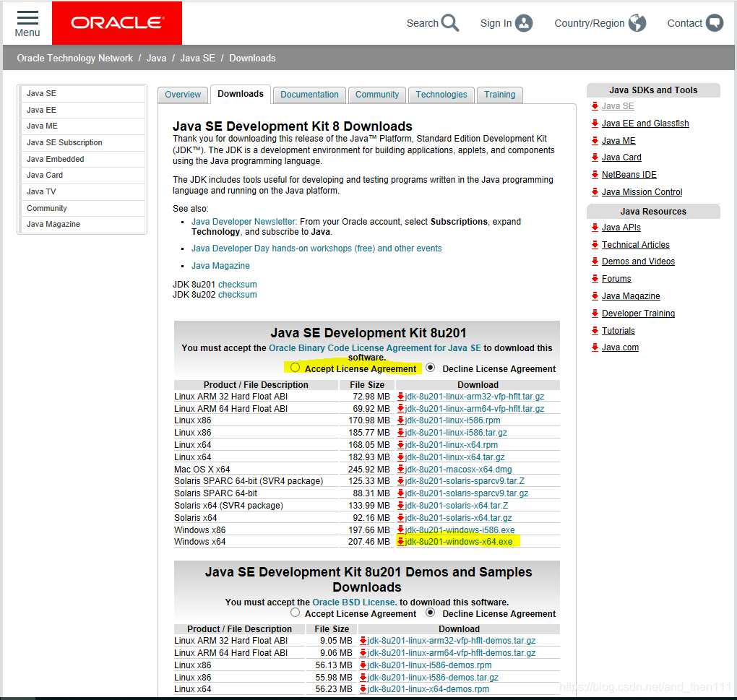Viewport: 737px width, 700px height.
Task: Select Accept License Agreement for JDK 8u201
Action: [295, 368]
